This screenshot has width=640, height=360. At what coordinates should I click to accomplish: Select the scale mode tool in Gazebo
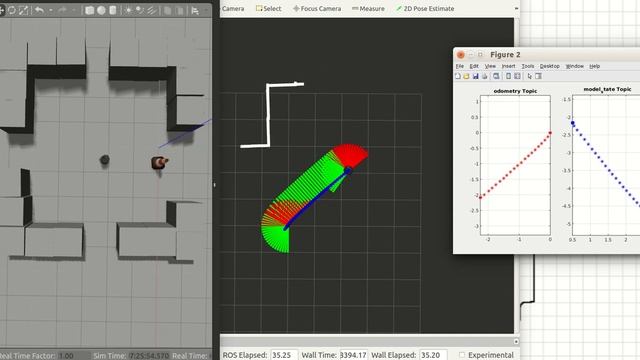click(x=23, y=10)
